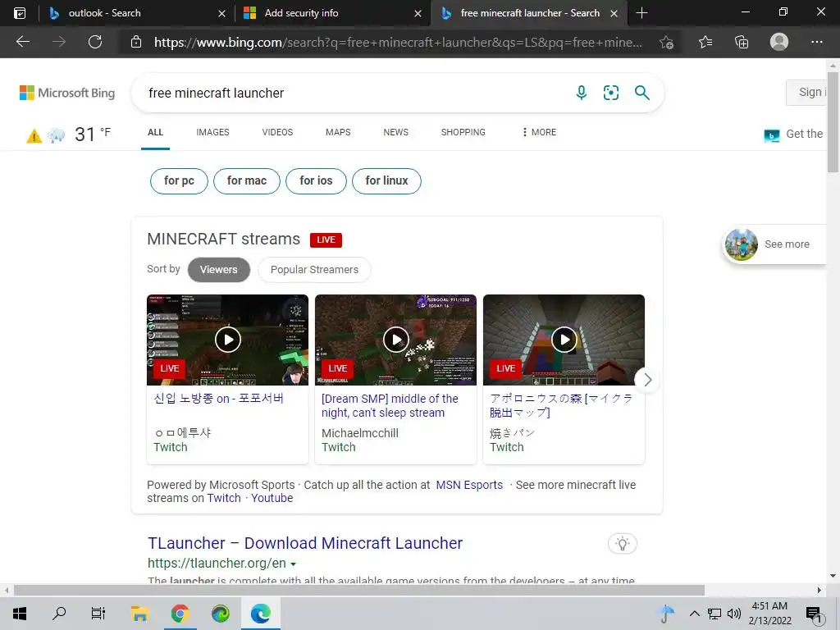Open a new tab with plus button
840x630 pixels.
(641, 13)
